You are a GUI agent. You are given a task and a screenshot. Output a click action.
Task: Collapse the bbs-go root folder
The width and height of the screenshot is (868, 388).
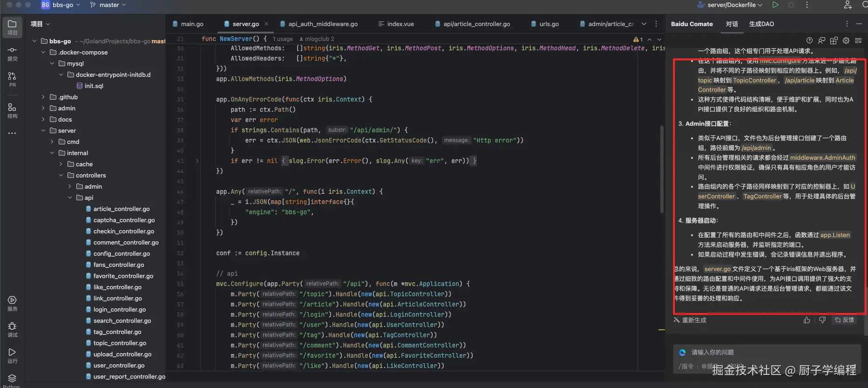click(34, 41)
